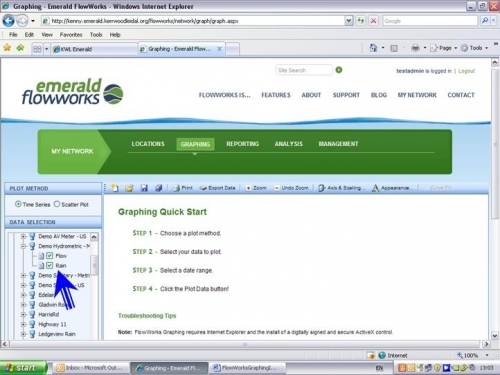Click the CONTACT navigation link
500x375 pixels.
click(461, 95)
